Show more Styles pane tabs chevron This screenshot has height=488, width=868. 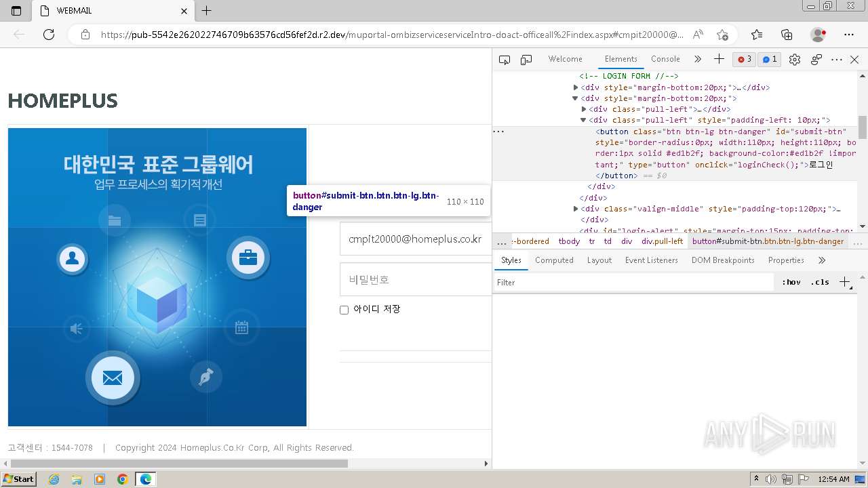click(822, 260)
